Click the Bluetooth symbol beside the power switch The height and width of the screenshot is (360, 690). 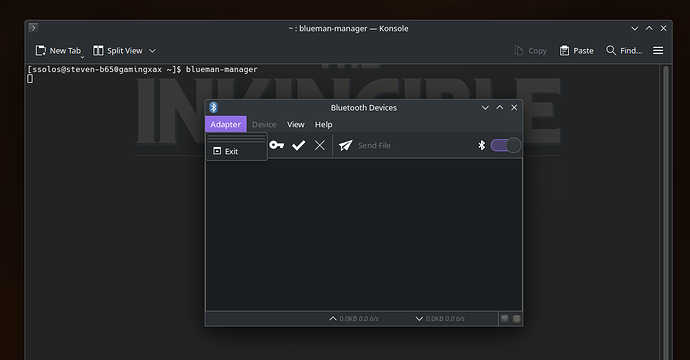(x=481, y=145)
